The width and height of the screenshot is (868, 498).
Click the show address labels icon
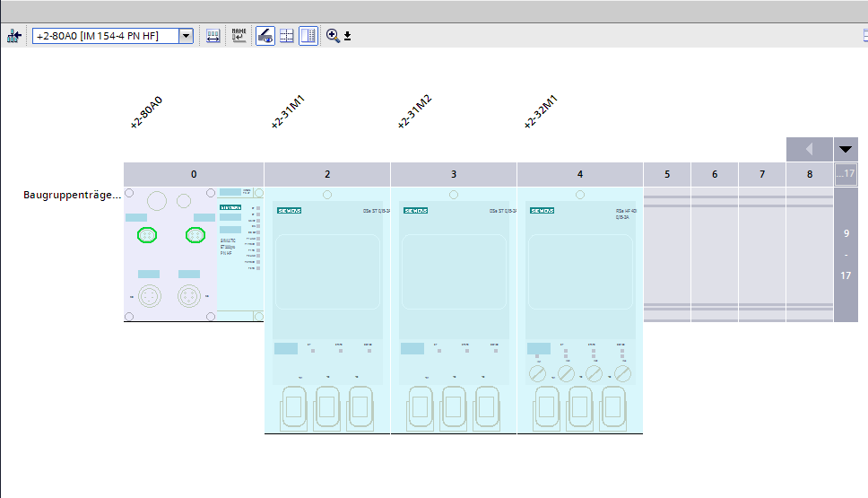point(213,36)
